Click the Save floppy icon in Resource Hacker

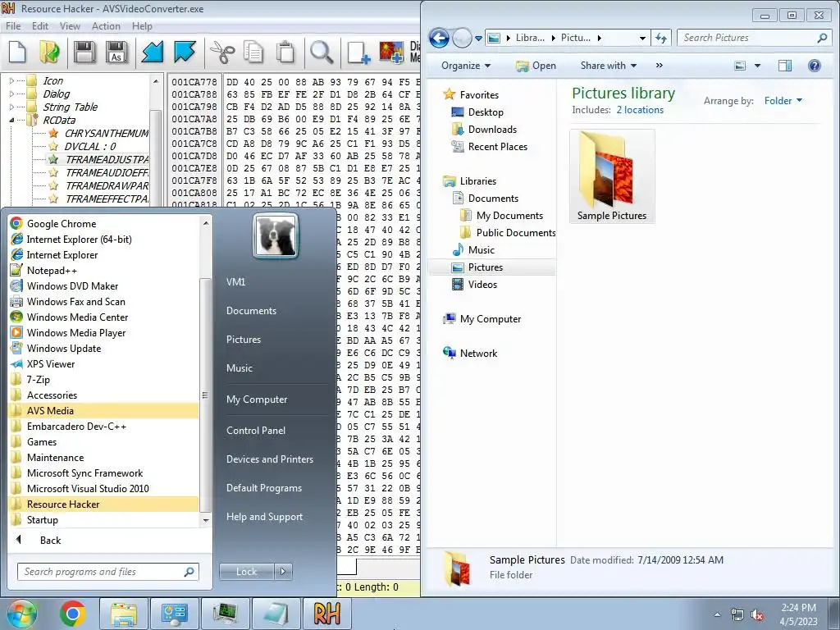click(84, 52)
